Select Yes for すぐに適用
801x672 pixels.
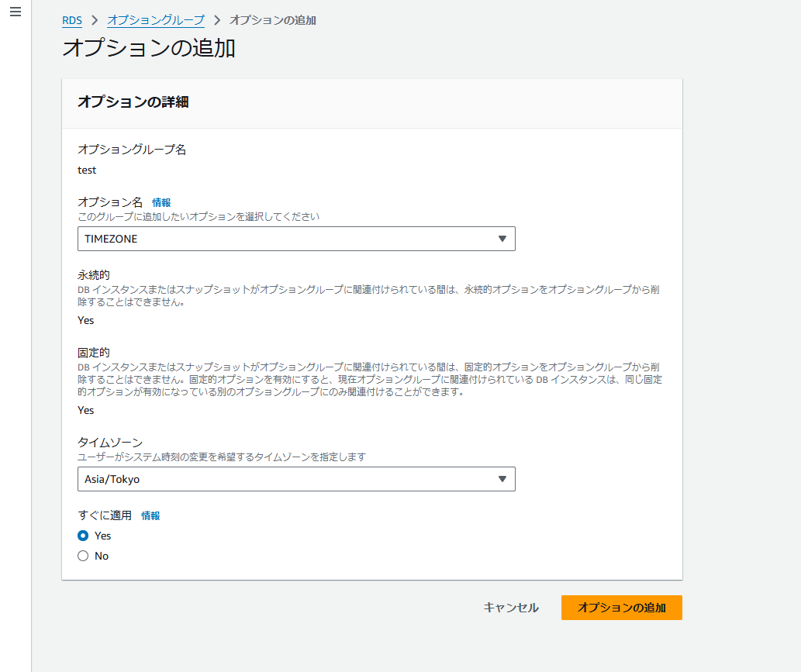(x=82, y=536)
